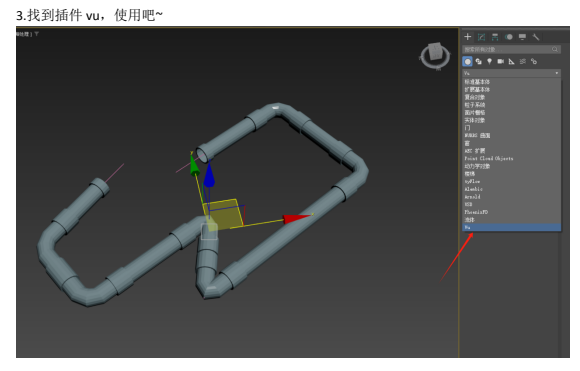This screenshot has width=580, height=371.
Task: Open the Motion panel tab
Action: click(509, 37)
